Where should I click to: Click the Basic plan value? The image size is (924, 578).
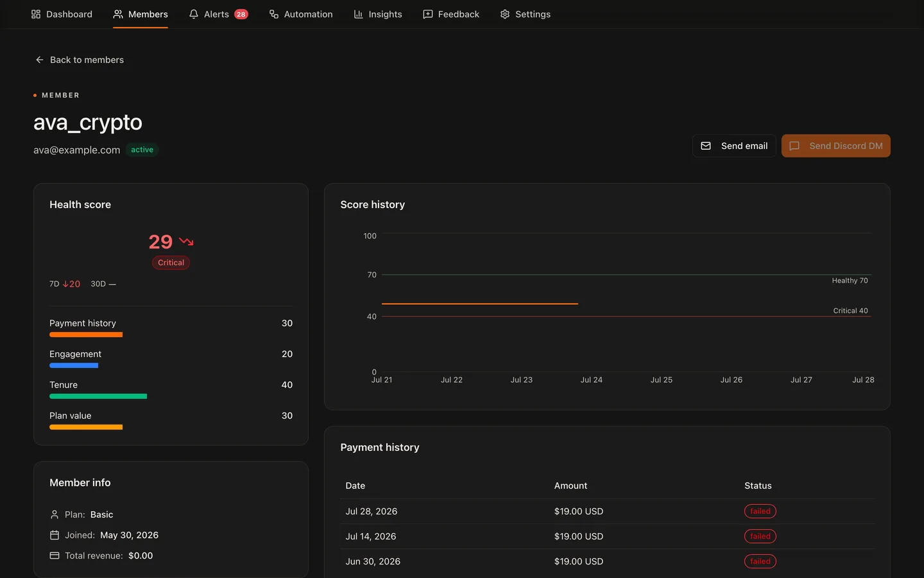coord(101,514)
